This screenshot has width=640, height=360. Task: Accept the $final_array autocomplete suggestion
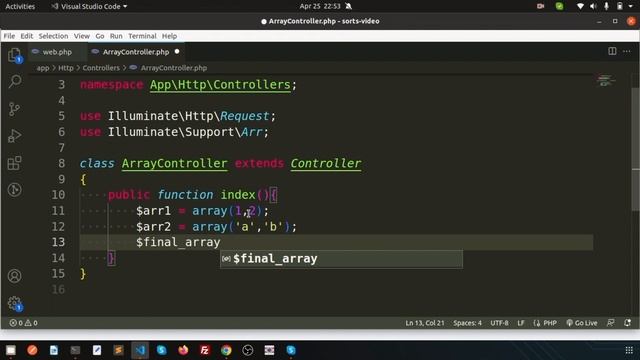pos(341,259)
